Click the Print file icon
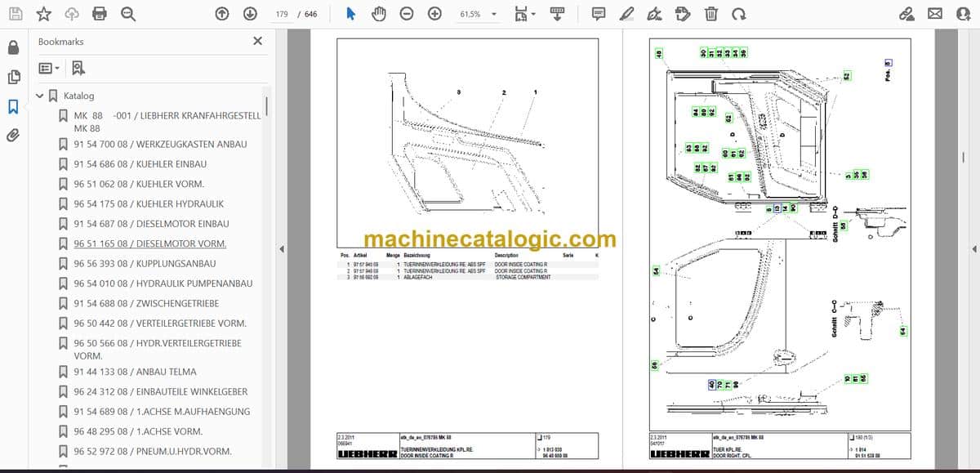The width and height of the screenshot is (980, 473). pyautogui.click(x=100, y=14)
